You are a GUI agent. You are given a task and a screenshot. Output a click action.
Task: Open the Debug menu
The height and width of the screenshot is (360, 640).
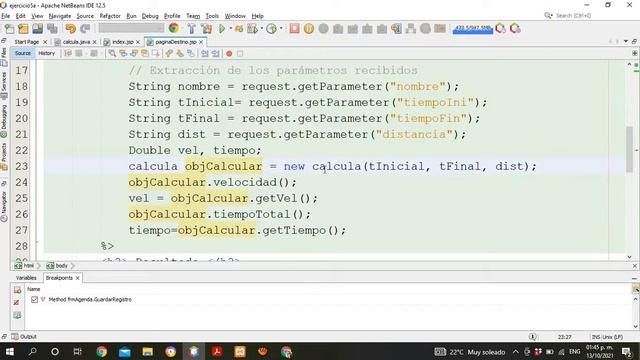[x=150, y=16]
